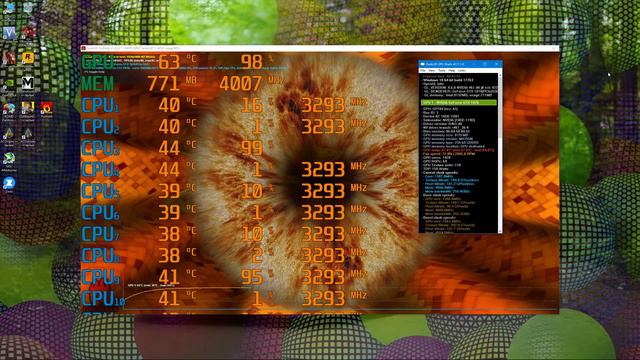Maximize the GPU Shark window
This screenshot has height=360, width=640.
(485, 64)
